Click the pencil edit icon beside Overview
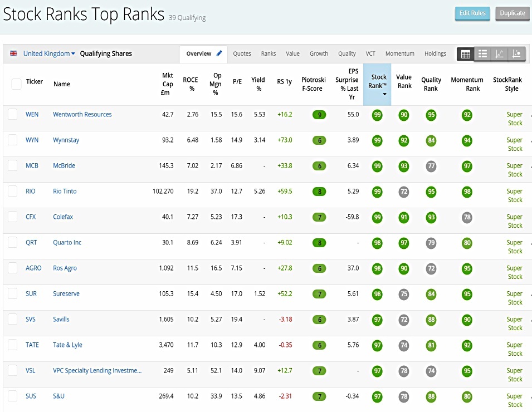This screenshot has height=412, width=532. [219, 53]
